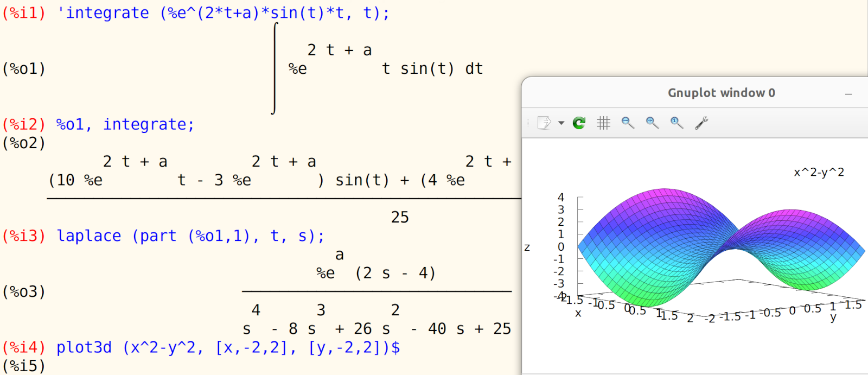Open gnuplot settings with wrench icon

pos(701,123)
